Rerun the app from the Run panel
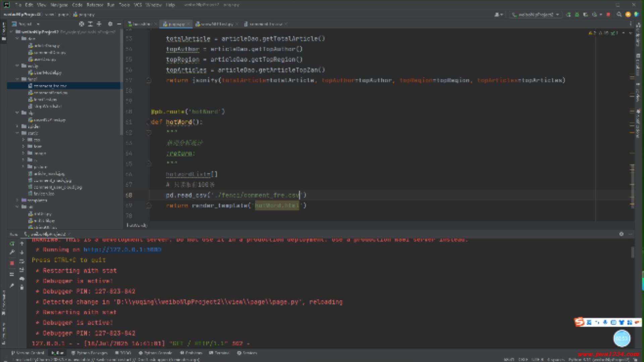Image resolution: width=644 pixels, height=362 pixels. [x=12, y=244]
